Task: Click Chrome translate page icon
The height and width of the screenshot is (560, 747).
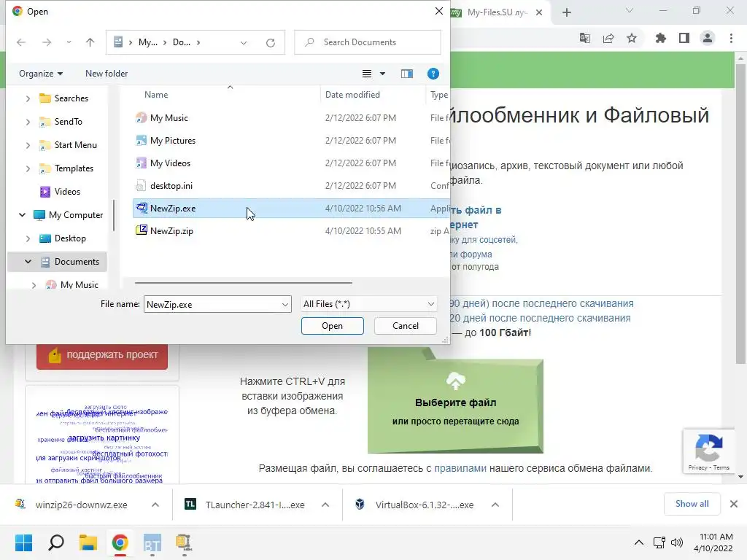Action: tap(585, 38)
